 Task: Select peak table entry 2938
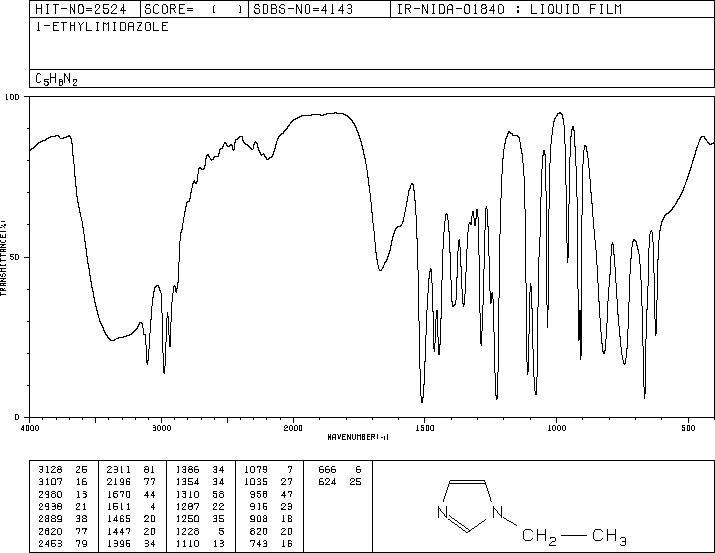coord(50,506)
